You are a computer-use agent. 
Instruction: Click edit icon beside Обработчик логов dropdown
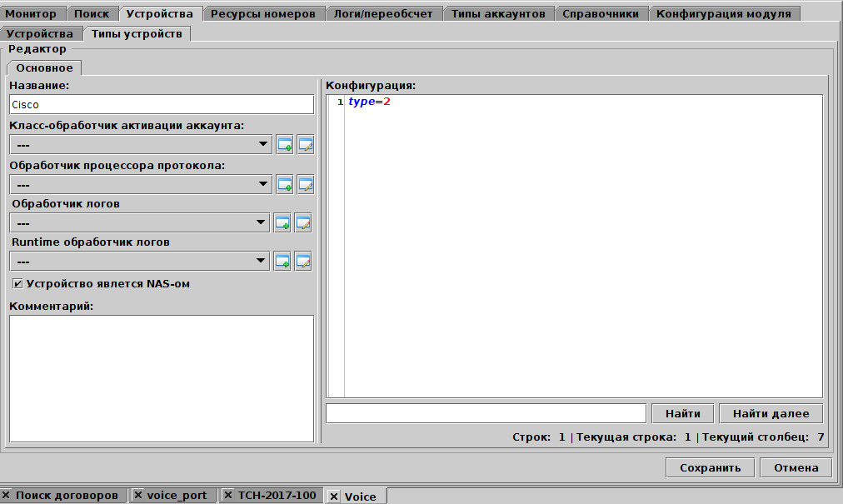tap(303, 222)
